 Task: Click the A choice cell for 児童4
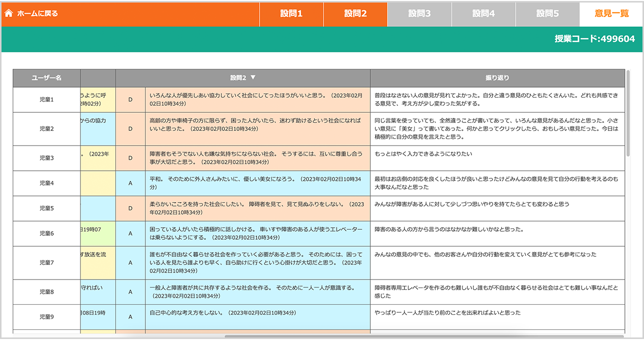click(130, 183)
